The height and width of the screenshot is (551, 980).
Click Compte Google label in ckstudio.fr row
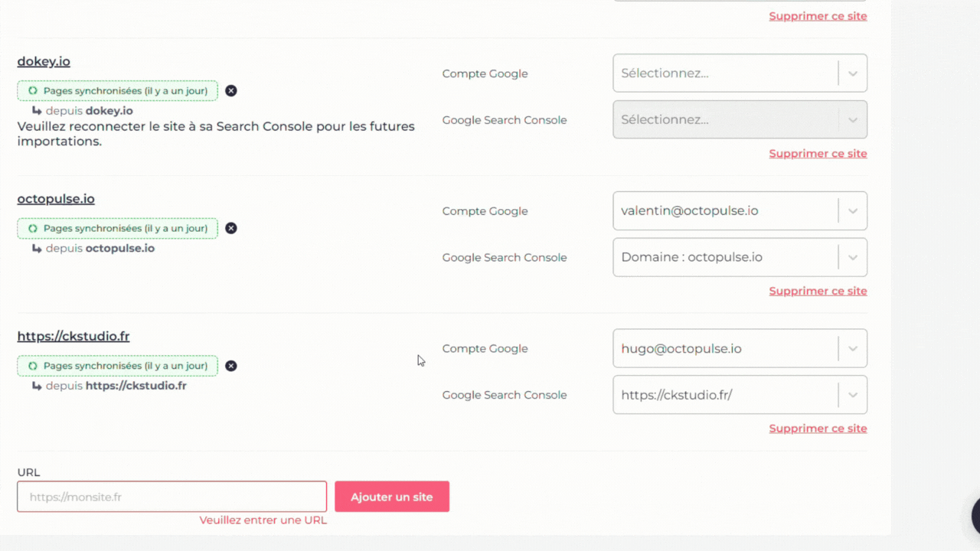coord(485,348)
